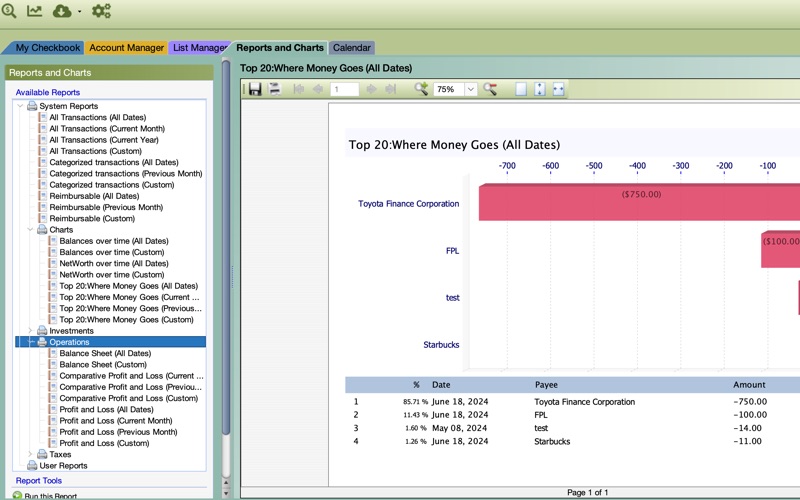Select Balances over time (Custom) chart

[112, 252]
